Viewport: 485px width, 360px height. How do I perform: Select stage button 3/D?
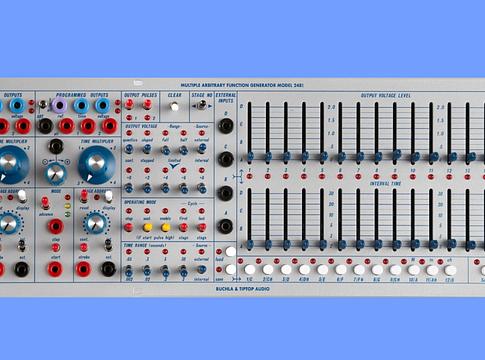coord(286,269)
